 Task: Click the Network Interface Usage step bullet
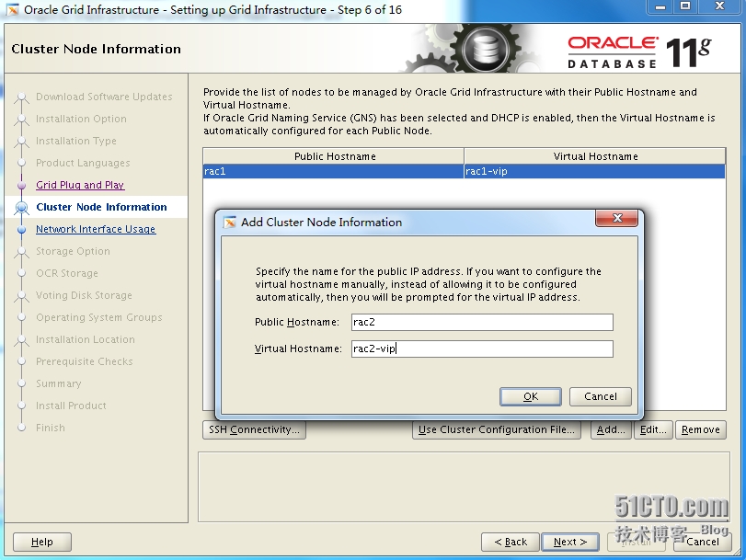(x=21, y=229)
